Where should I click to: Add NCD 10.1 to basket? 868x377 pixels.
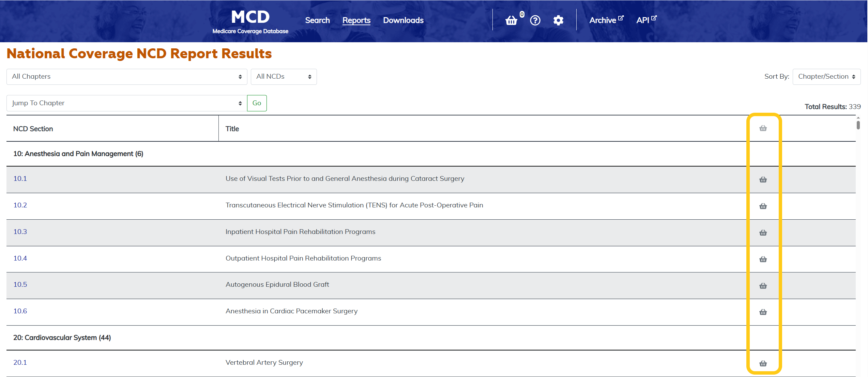coord(763,179)
